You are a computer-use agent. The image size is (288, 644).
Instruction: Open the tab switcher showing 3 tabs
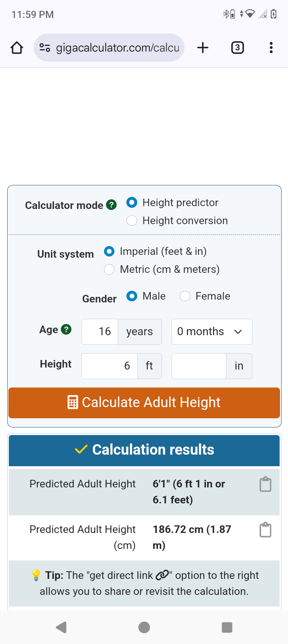coord(238,48)
